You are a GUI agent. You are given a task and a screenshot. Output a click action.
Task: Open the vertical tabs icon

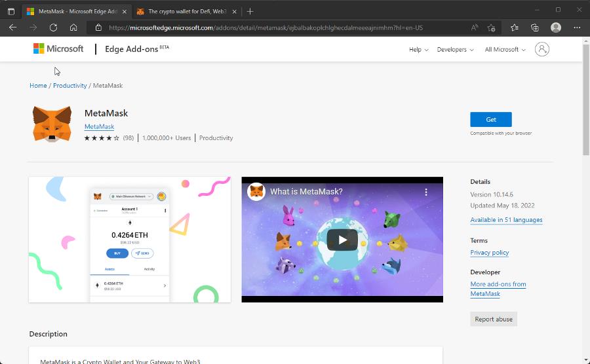click(x=11, y=11)
